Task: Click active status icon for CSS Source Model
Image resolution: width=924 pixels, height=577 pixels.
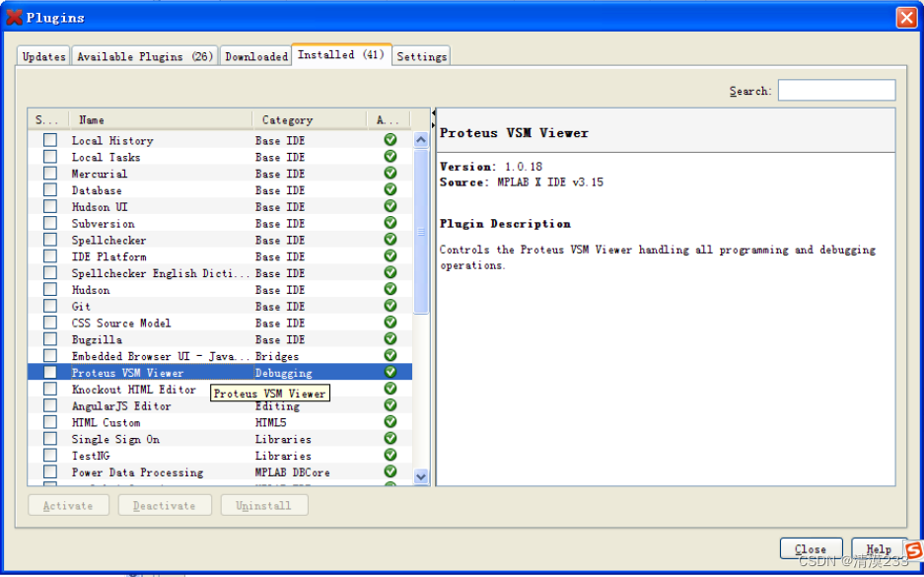Action: [391, 323]
